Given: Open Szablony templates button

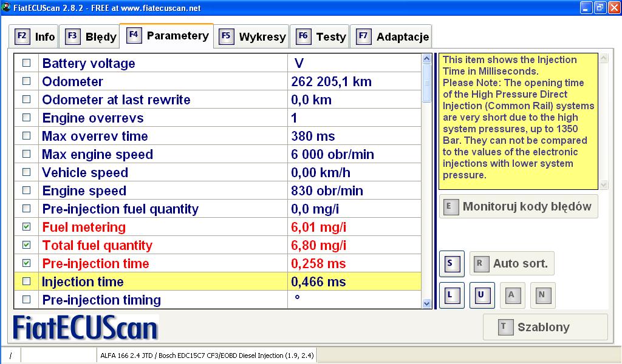Looking at the screenshot, I should pos(545,327).
